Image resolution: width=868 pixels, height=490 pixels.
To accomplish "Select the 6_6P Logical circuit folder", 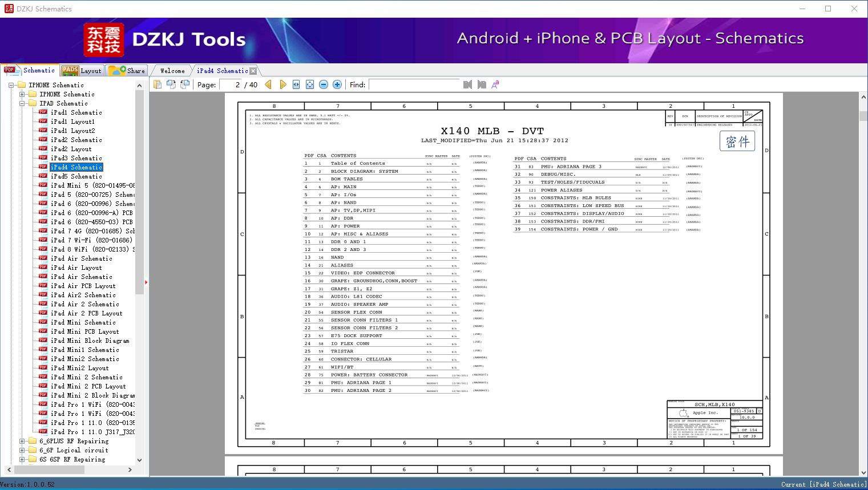I will (x=74, y=450).
